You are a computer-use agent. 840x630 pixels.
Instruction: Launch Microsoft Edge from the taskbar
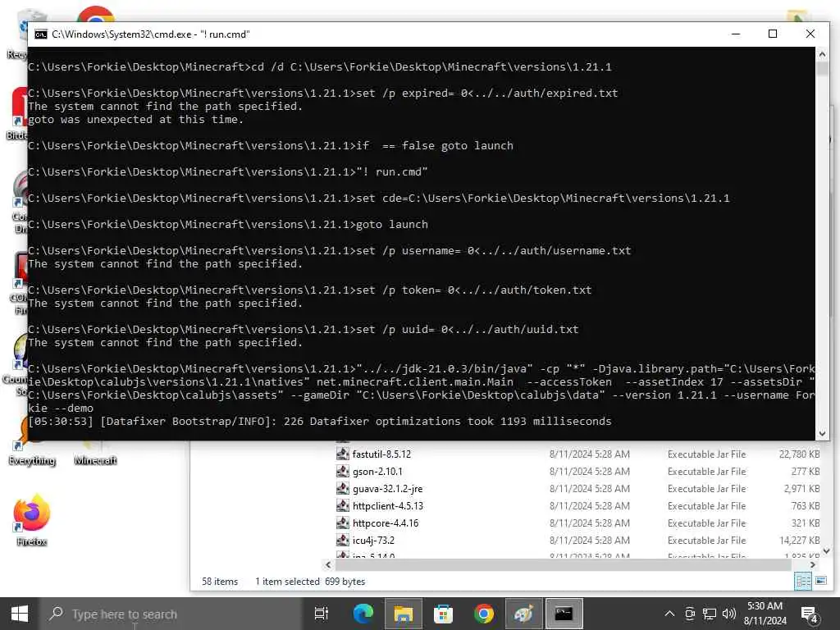tap(363, 614)
